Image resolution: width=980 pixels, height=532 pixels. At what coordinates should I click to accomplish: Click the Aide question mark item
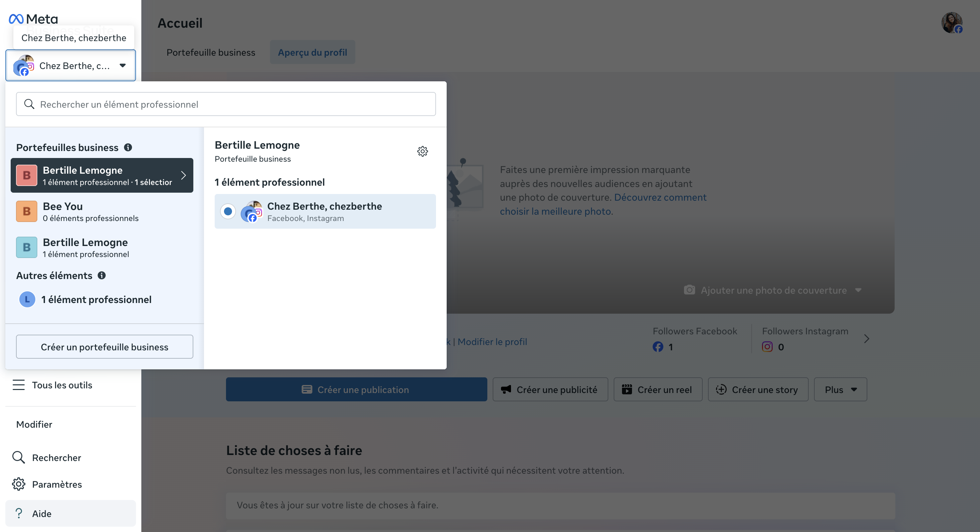(18, 513)
